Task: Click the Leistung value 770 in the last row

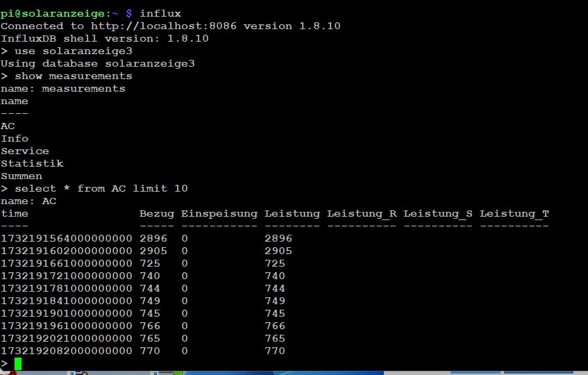Action: pyautogui.click(x=275, y=351)
